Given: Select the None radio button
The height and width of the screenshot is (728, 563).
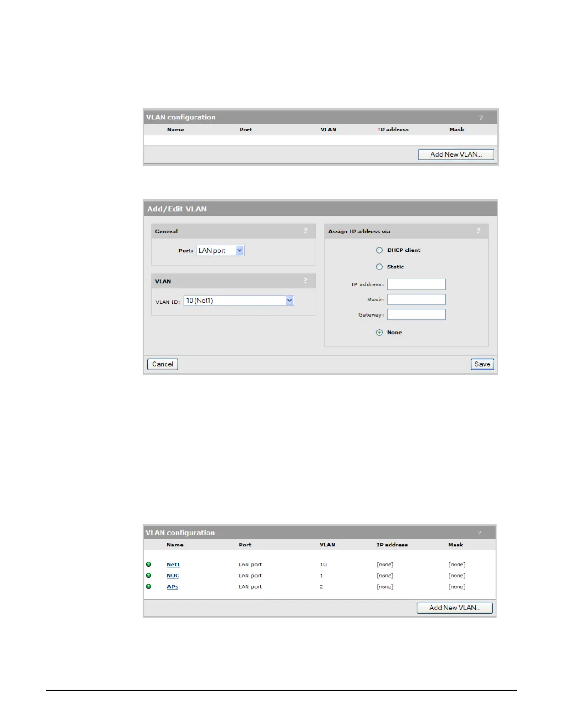Looking at the screenshot, I should 379,332.
